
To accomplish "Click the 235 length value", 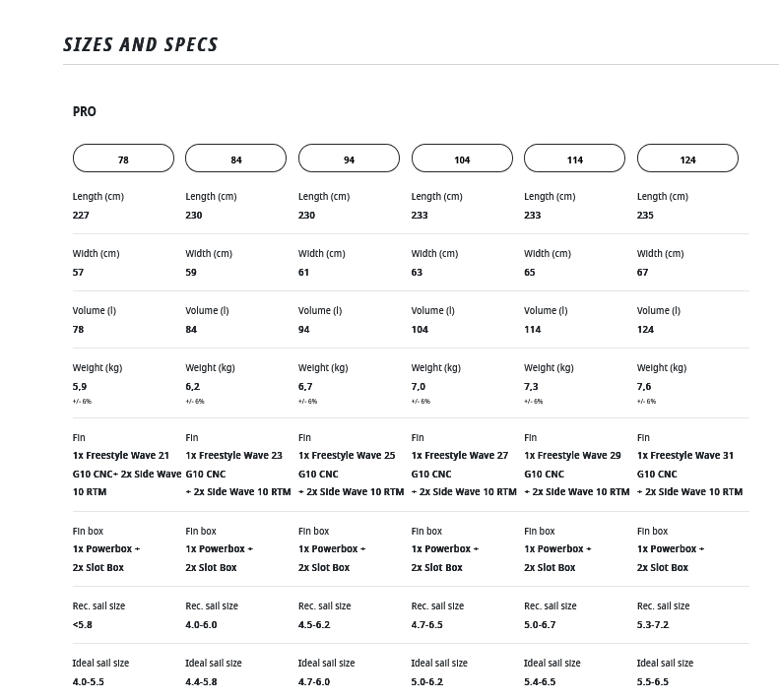I will click(645, 215).
